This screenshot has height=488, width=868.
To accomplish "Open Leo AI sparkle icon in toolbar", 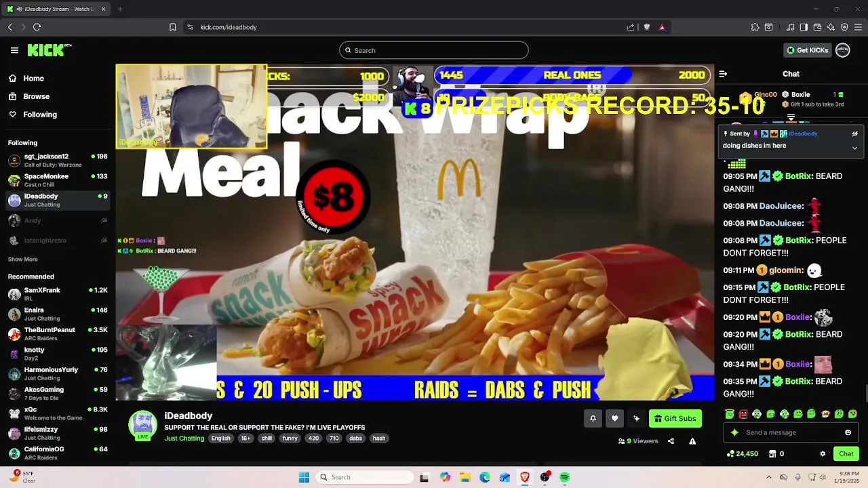I will point(831,27).
